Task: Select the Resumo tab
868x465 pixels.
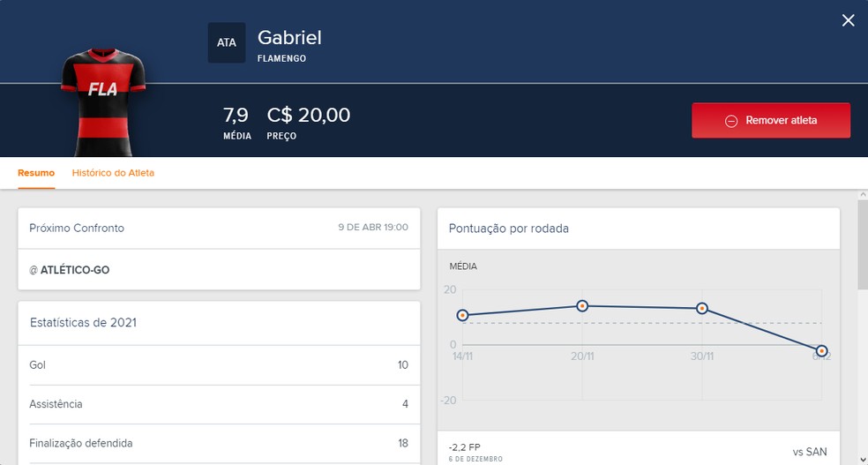Action: [x=36, y=173]
